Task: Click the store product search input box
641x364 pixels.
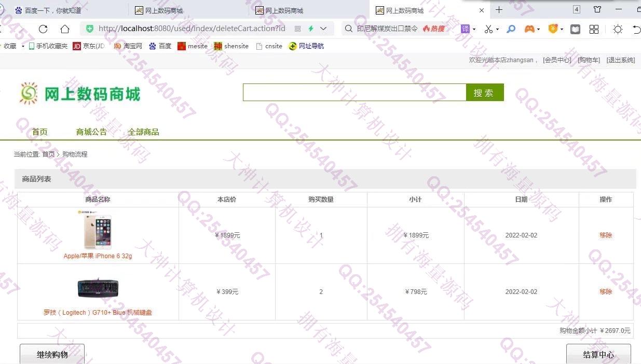Action: coord(354,92)
